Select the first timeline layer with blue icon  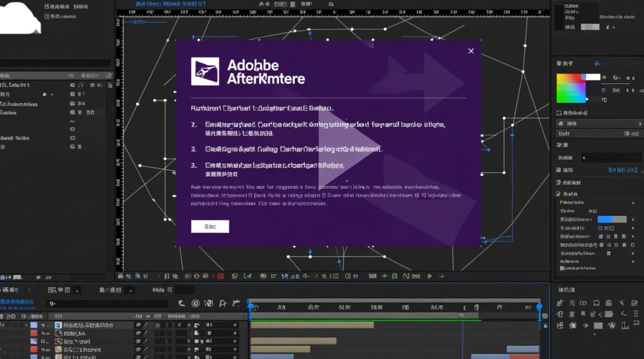click(84, 325)
